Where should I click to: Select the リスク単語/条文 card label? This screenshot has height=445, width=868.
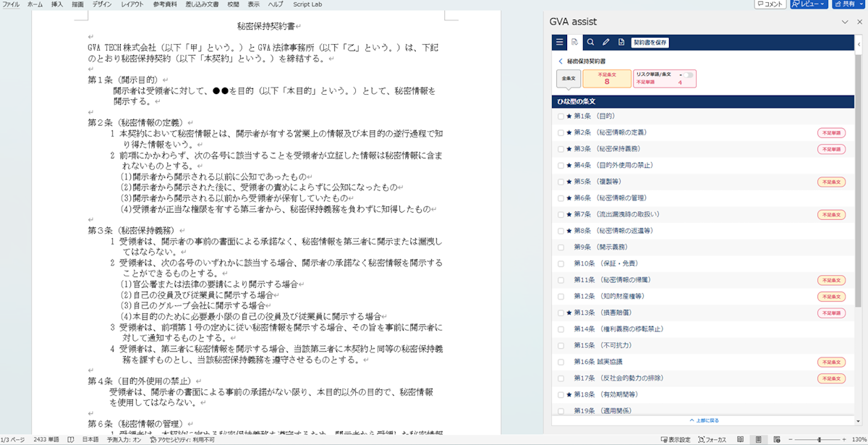click(653, 75)
